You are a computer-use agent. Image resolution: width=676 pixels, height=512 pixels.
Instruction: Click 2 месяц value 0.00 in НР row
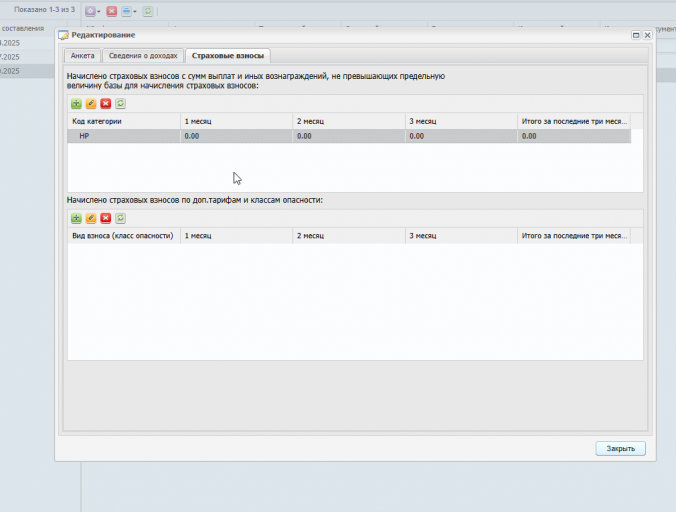(349, 136)
